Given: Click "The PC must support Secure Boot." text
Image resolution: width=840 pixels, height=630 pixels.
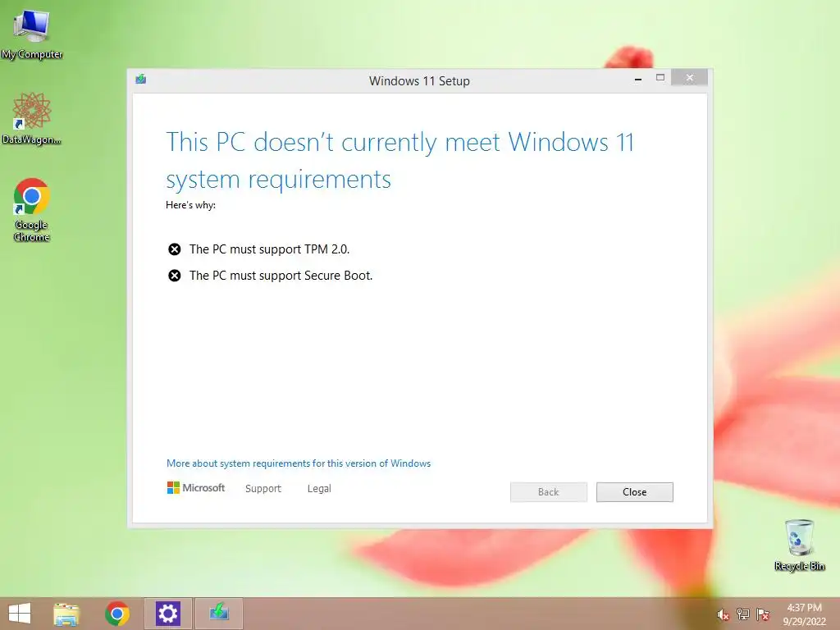Looking at the screenshot, I should tap(281, 276).
